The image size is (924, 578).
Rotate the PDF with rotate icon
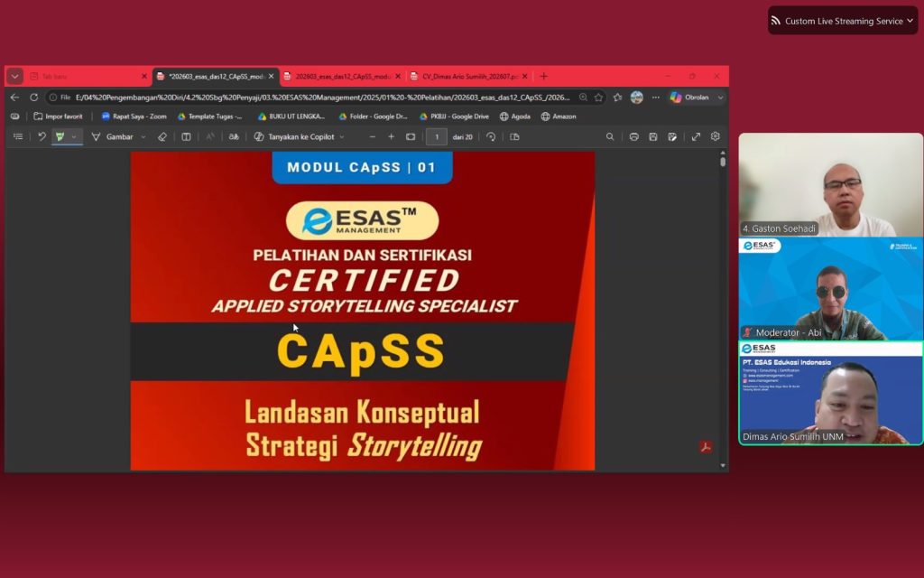point(491,137)
